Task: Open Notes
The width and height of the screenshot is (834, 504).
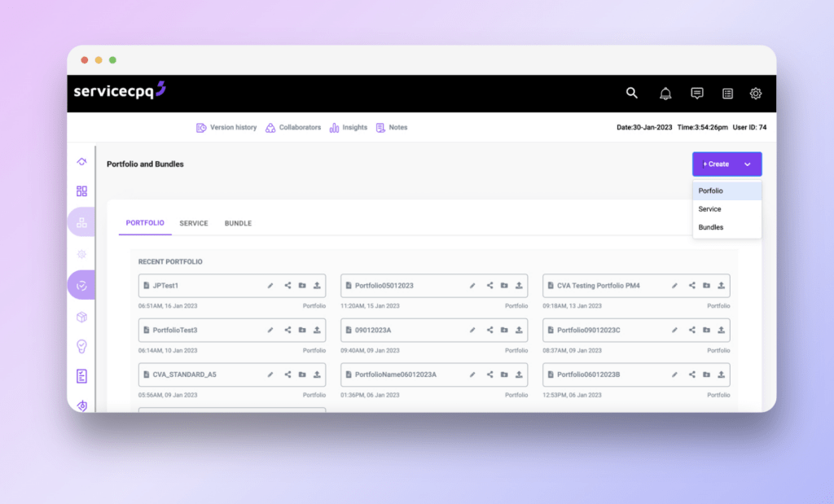Action: (x=392, y=128)
